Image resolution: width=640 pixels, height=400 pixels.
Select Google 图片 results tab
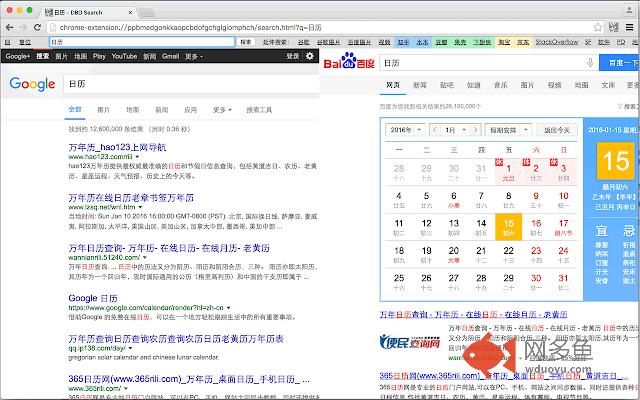pyautogui.click(x=104, y=110)
